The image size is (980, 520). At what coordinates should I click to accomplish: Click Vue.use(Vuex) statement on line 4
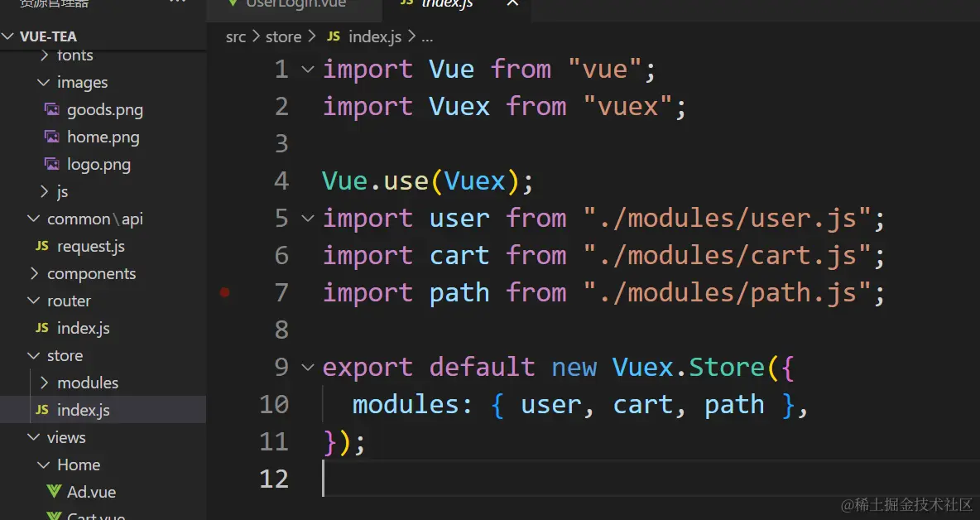(x=428, y=181)
